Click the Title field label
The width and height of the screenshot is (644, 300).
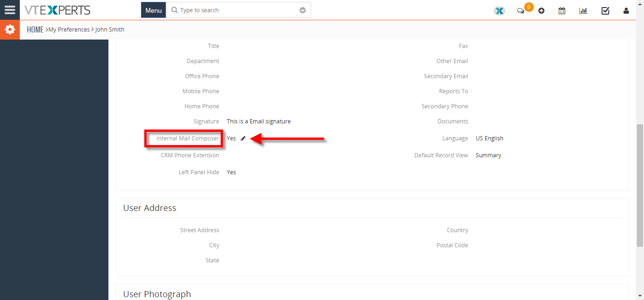(214, 46)
